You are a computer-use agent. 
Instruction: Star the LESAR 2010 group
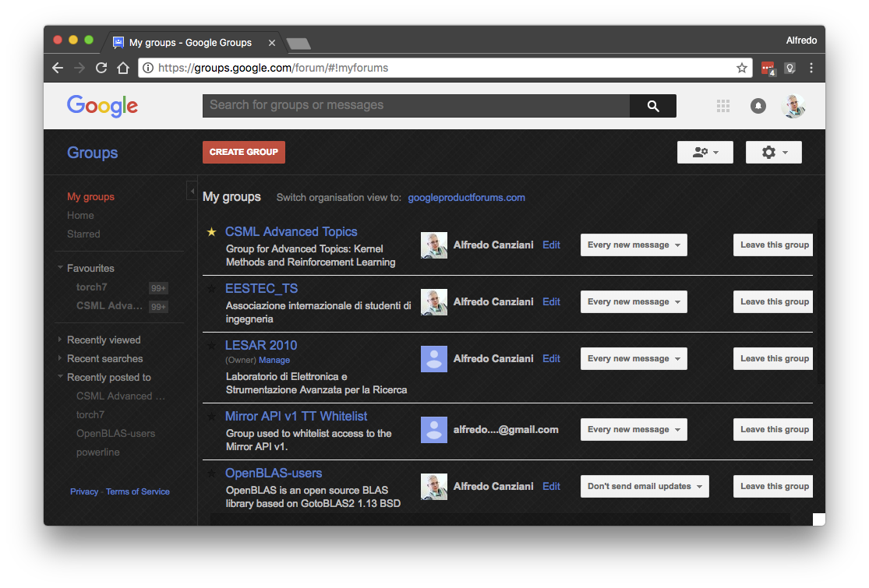pyautogui.click(x=211, y=346)
